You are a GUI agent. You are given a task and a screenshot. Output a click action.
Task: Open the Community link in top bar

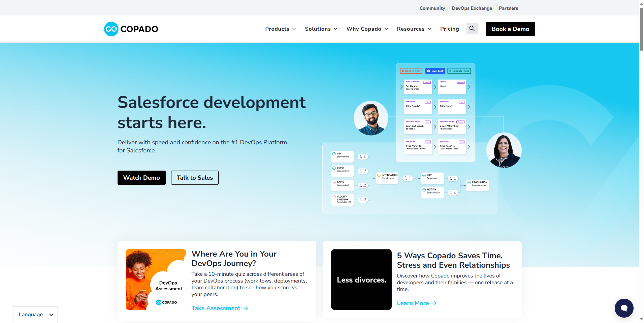pos(432,8)
